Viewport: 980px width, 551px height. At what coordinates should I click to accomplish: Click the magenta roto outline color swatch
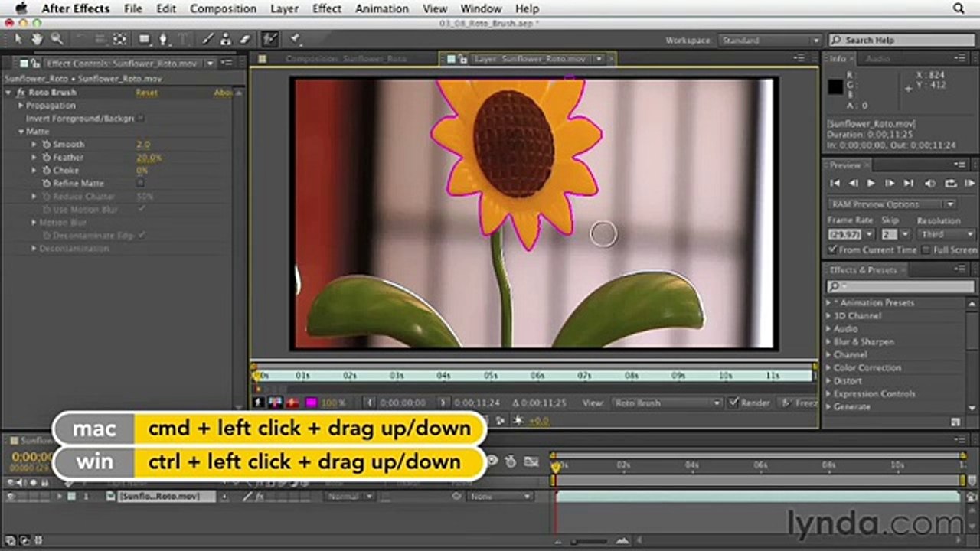pos(312,403)
